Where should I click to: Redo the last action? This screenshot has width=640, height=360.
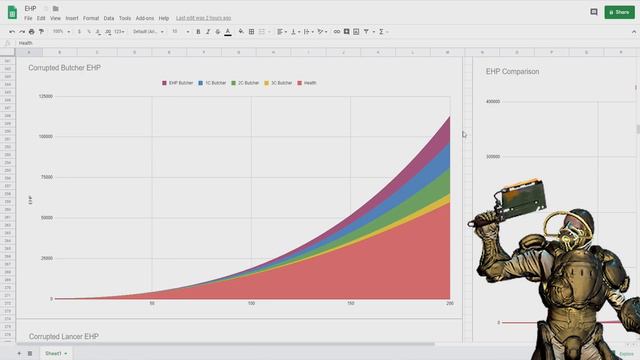click(x=22, y=31)
